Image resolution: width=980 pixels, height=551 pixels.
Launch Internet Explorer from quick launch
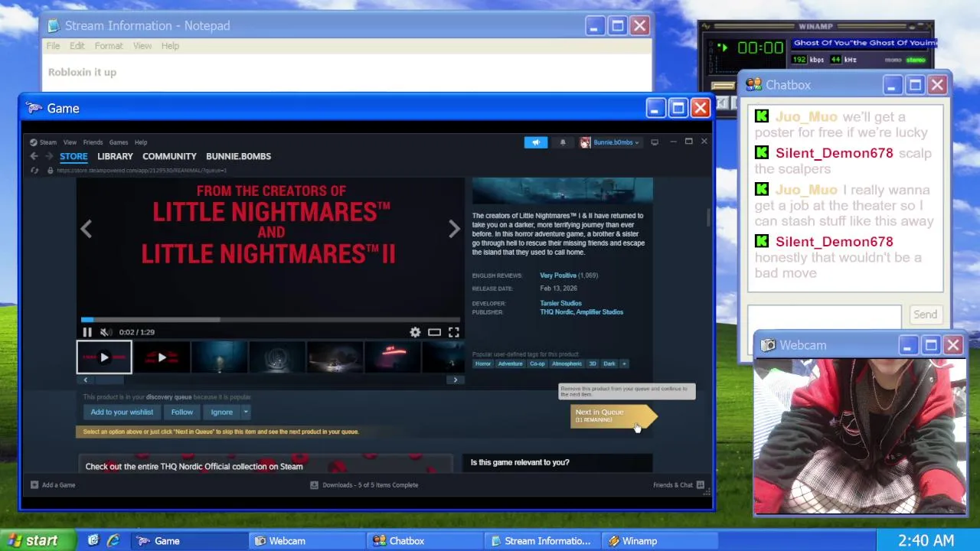coord(113,540)
